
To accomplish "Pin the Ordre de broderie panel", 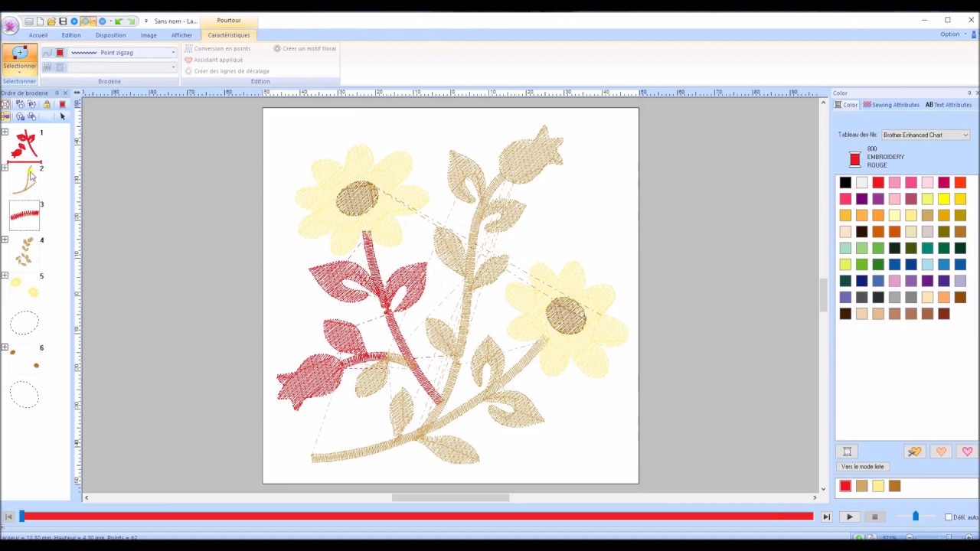I will (56, 93).
